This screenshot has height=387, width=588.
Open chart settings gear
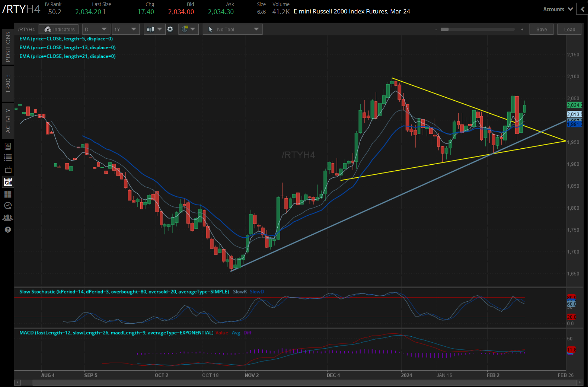point(170,29)
